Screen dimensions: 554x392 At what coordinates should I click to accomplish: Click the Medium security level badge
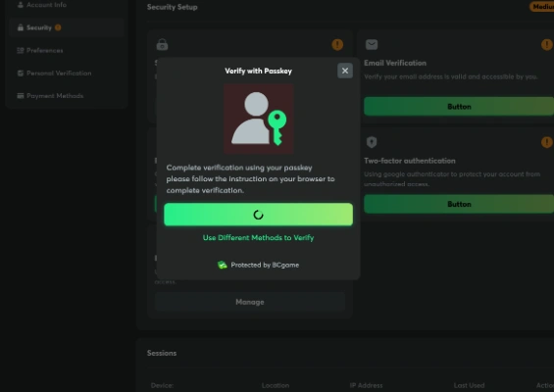tap(541, 6)
